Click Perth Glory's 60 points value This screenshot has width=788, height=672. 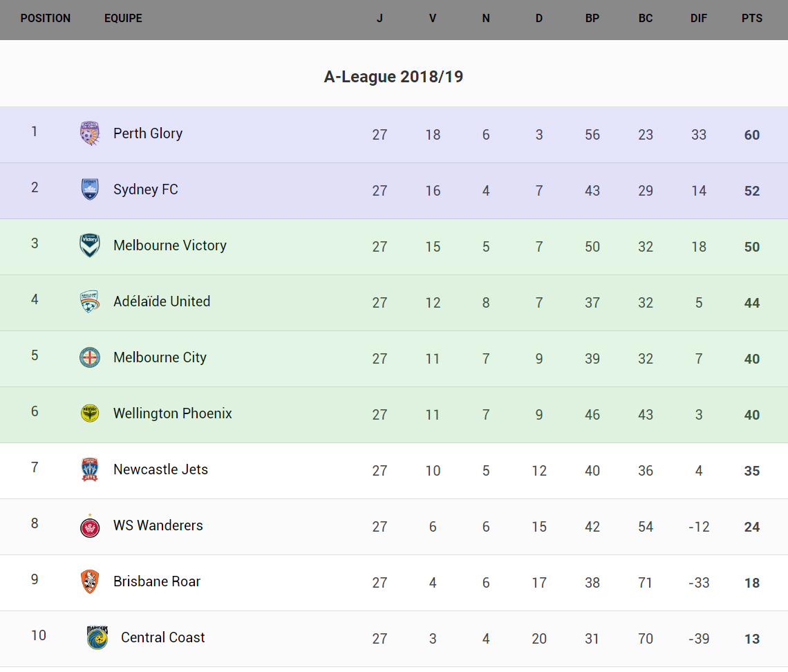(752, 135)
